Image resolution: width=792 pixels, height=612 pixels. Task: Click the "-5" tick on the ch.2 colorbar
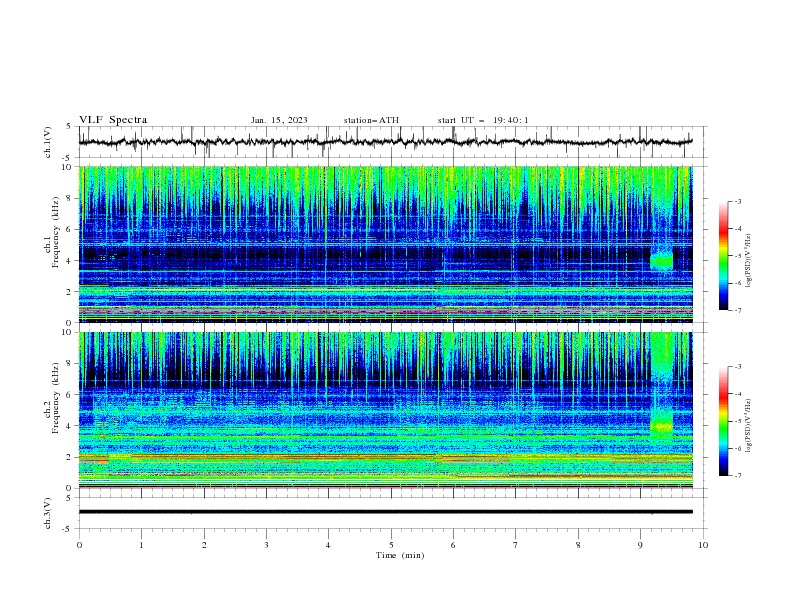coord(738,421)
